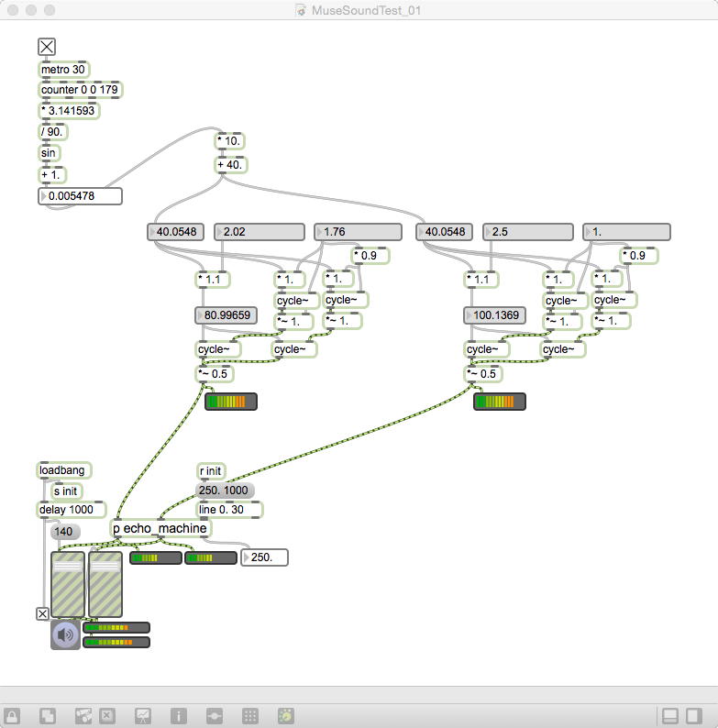Select the line 0. 30 object
718x728 pixels.
[x=229, y=509]
